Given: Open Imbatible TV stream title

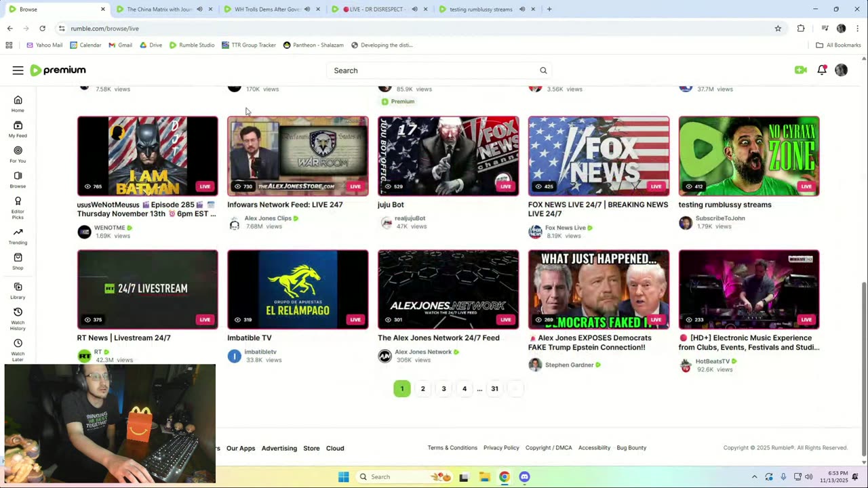Looking at the screenshot, I should 250,338.
